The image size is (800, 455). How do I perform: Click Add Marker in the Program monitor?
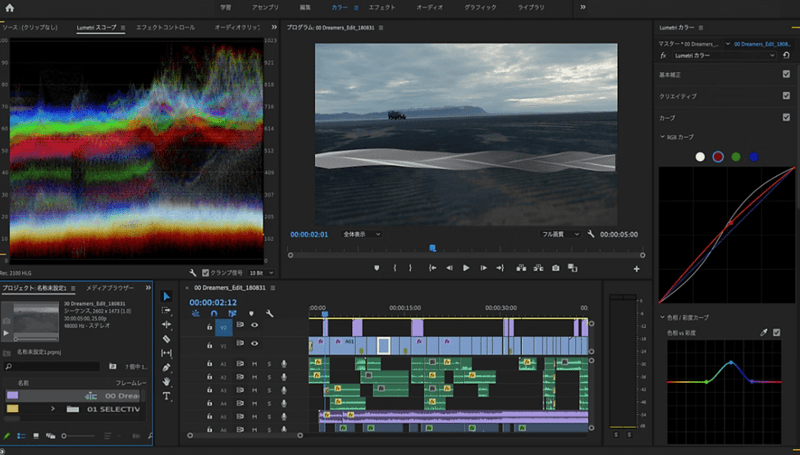377,268
